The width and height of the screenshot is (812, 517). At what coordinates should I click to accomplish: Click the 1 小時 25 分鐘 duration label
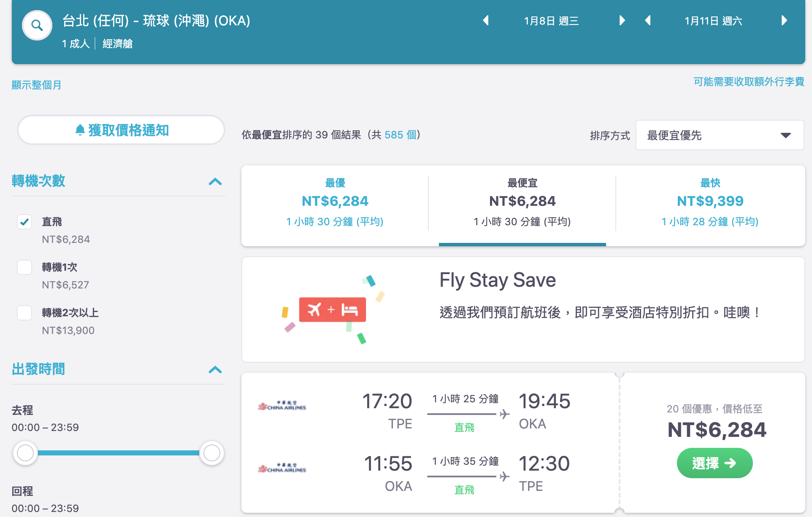tap(465, 399)
